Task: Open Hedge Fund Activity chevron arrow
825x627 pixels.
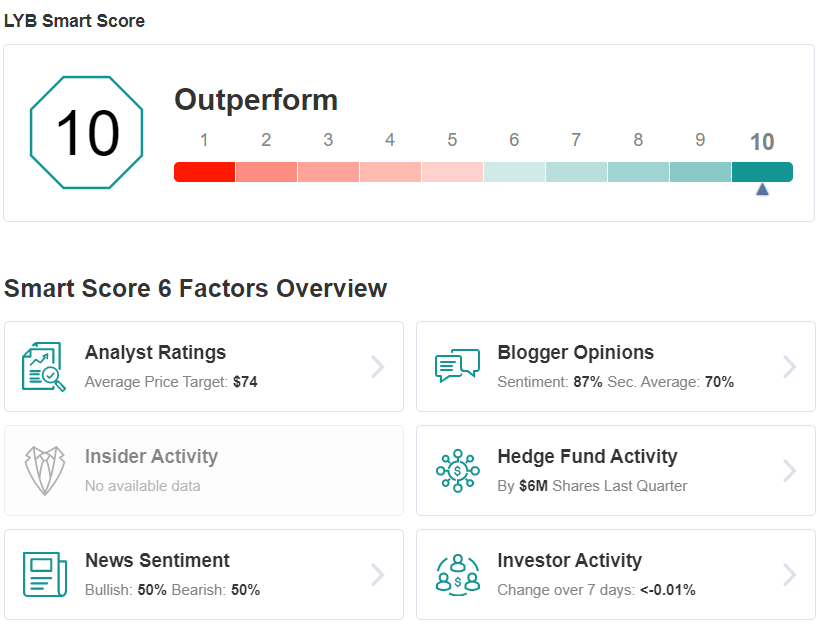Action: (789, 471)
